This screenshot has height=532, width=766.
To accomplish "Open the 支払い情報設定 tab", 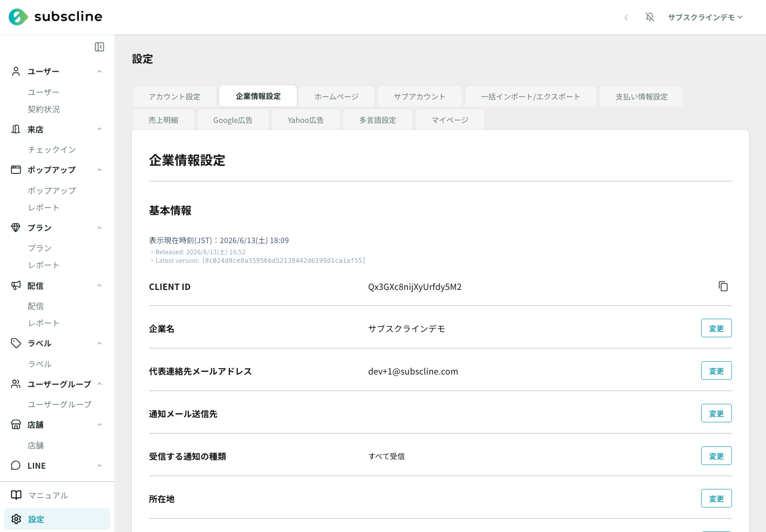I will tap(642, 96).
